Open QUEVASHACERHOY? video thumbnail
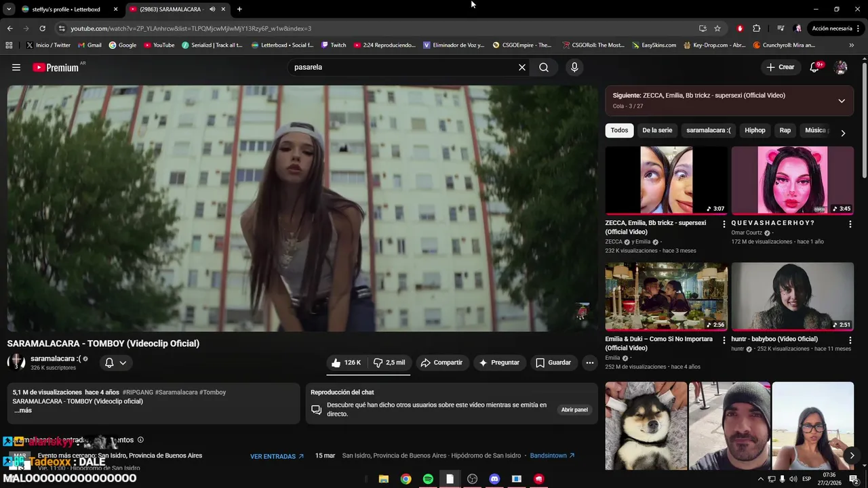 coord(793,180)
